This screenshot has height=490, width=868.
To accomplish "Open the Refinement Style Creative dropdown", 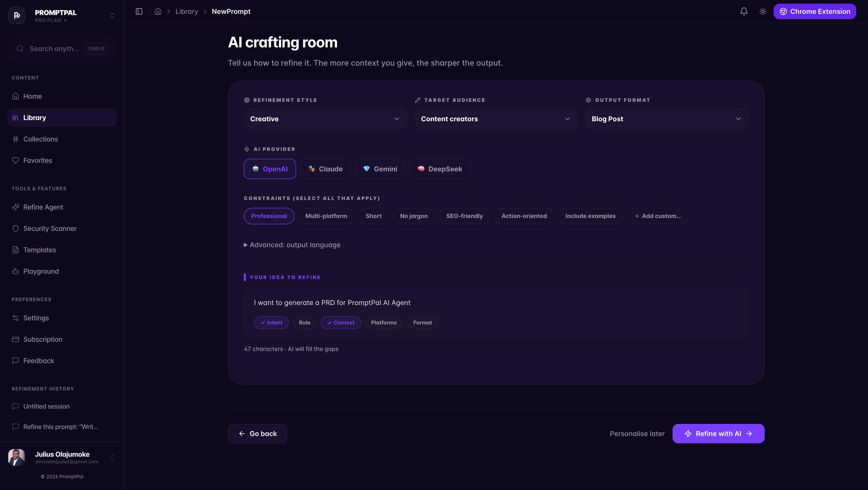I will coord(325,119).
